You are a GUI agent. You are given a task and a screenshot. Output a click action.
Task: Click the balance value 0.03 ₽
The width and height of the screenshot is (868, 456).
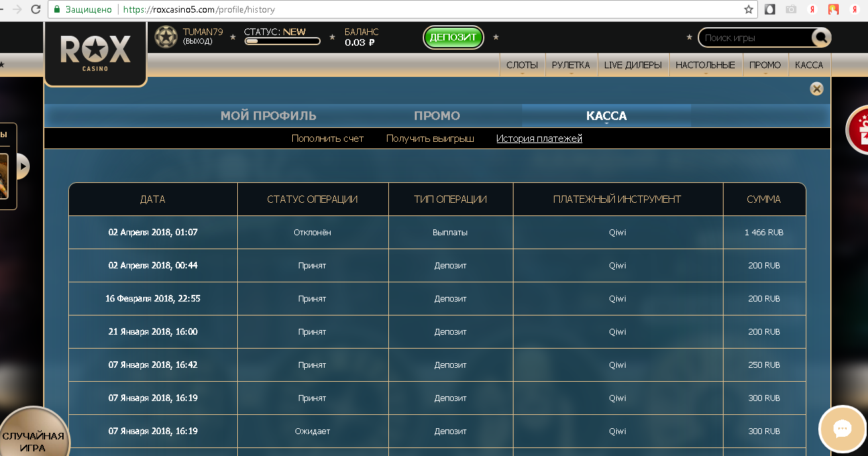[x=360, y=42]
